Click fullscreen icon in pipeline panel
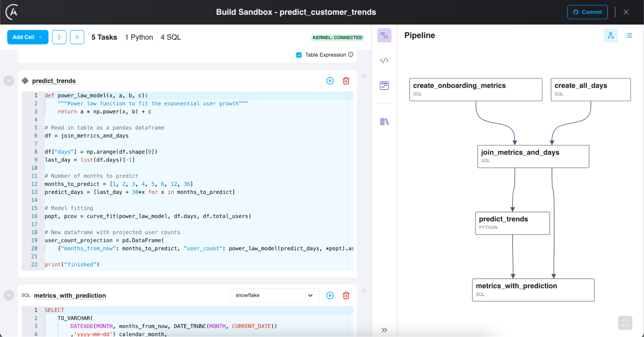644x337 pixels. (x=625, y=323)
